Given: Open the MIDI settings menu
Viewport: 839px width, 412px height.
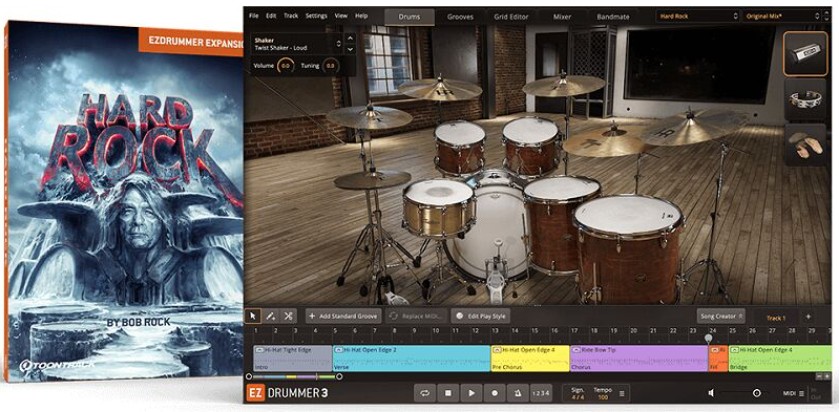Looking at the screenshot, I should (793, 393).
